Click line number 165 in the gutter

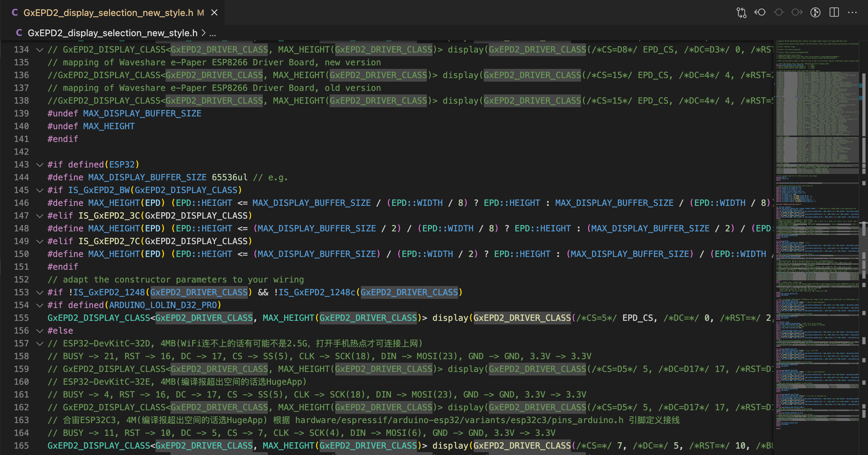pos(21,446)
